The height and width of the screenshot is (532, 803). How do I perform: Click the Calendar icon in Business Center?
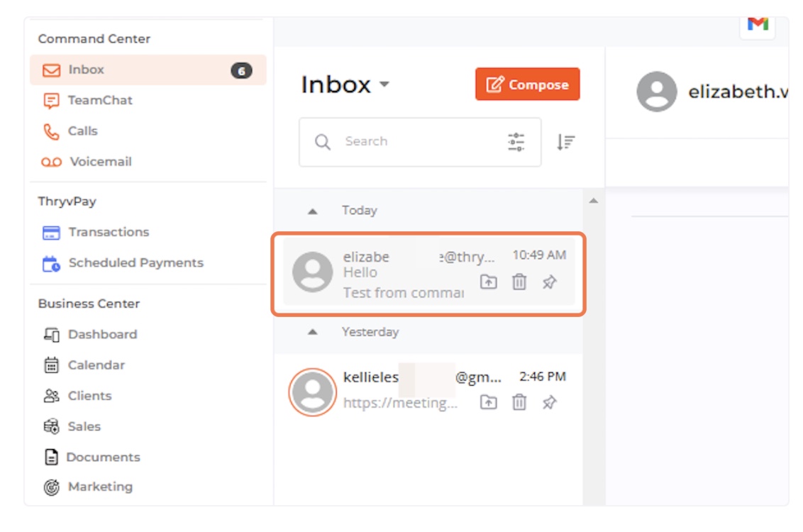(x=51, y=365)
